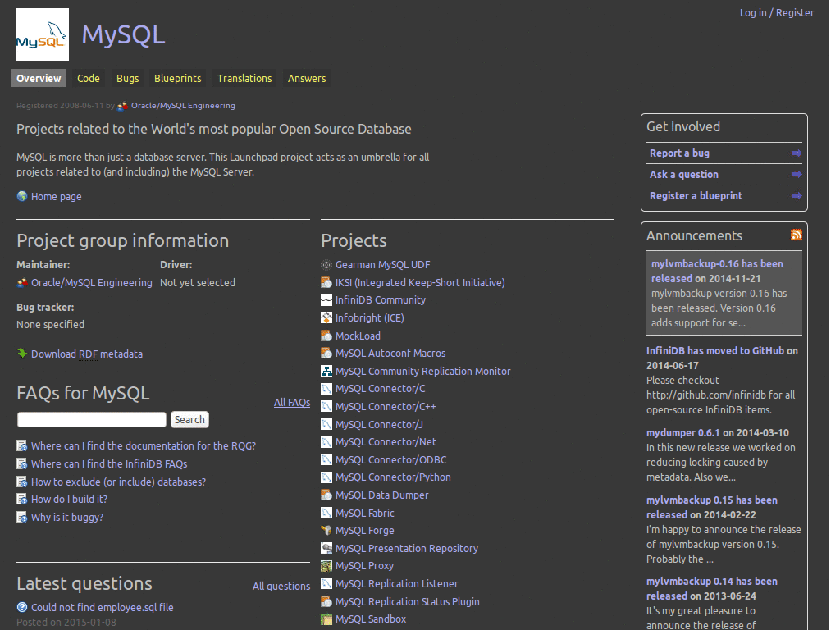Click the Register a blueprint link

pyautogui.click(x=696, y=195)
